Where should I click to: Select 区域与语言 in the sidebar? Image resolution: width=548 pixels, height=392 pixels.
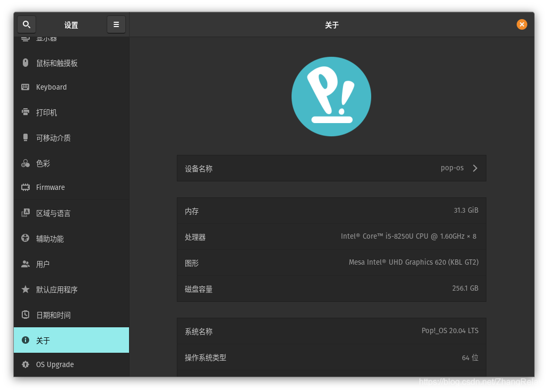(x=71, y=213)
